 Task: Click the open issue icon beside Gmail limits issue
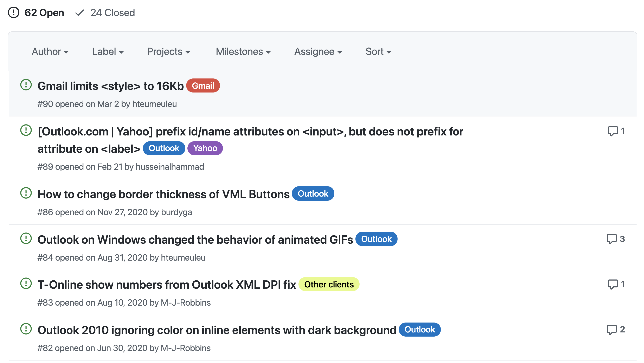click(26, 85)
